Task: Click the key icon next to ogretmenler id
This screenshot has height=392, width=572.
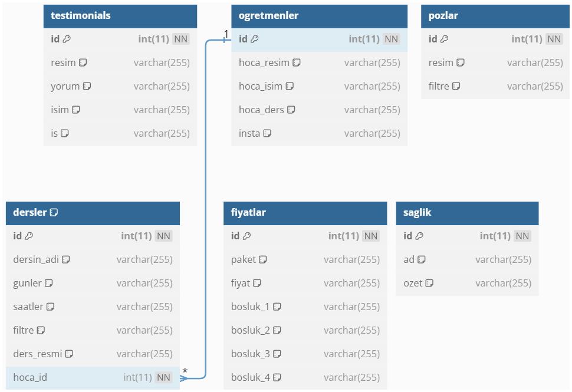Action: (255, 39)
